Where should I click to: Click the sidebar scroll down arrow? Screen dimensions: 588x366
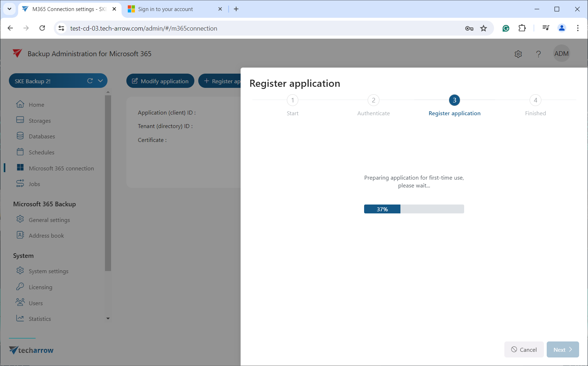[x=108, y=318]
